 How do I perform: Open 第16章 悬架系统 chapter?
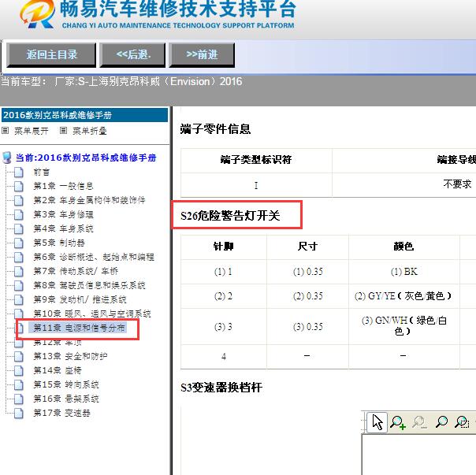tap(66, 399)
